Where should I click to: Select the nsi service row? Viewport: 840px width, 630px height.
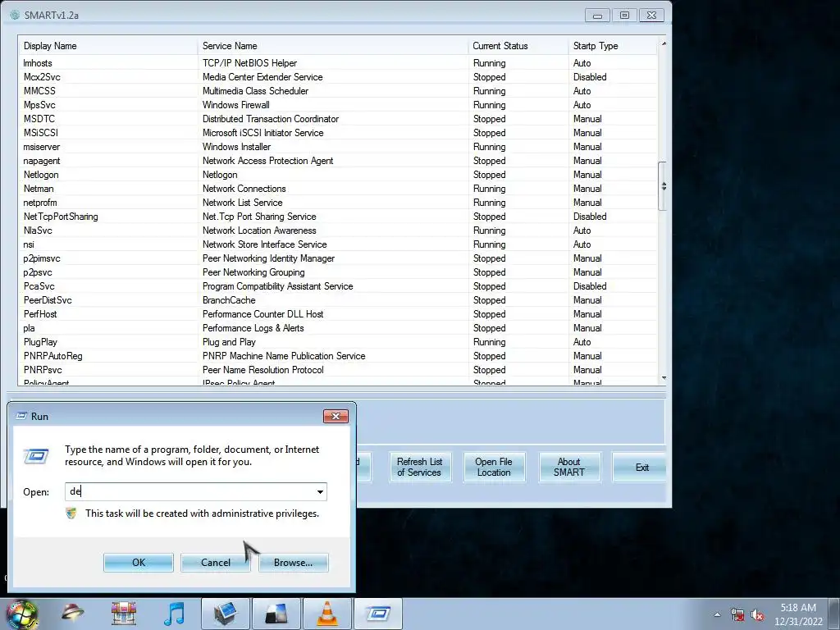pos(338,244)
